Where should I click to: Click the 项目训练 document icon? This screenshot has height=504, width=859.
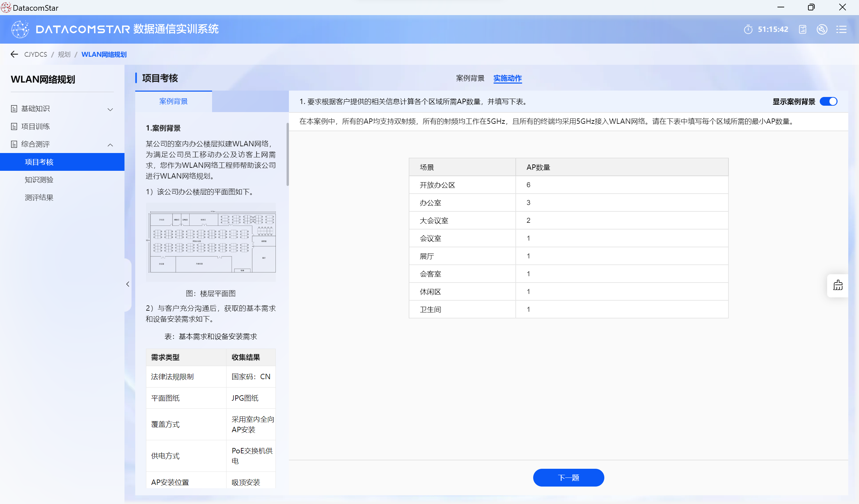pos(14,127)
